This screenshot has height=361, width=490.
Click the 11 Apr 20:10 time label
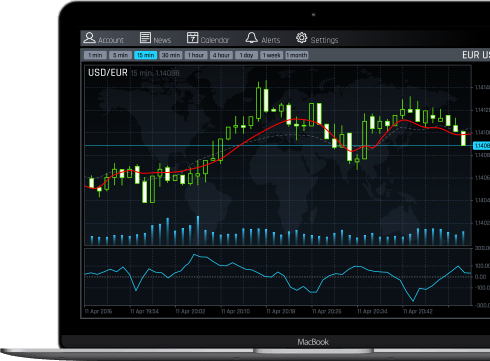point(235,311)
